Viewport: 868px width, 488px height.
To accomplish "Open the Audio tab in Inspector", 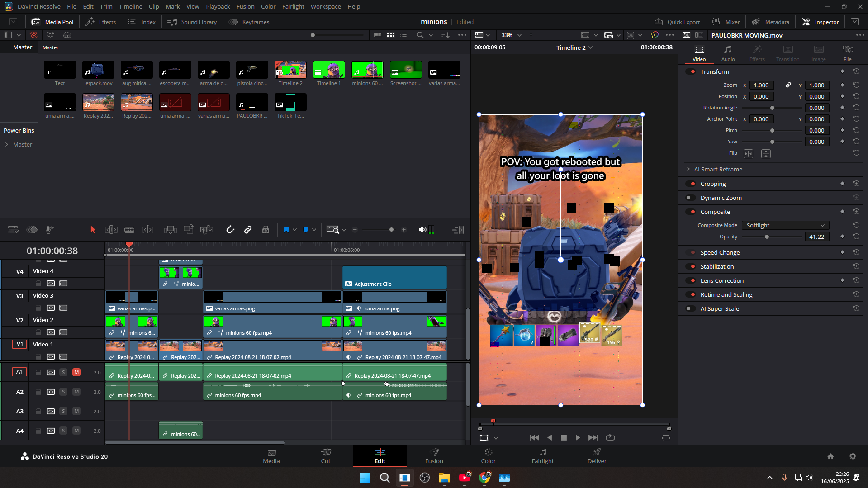I will tap(728, 53).
